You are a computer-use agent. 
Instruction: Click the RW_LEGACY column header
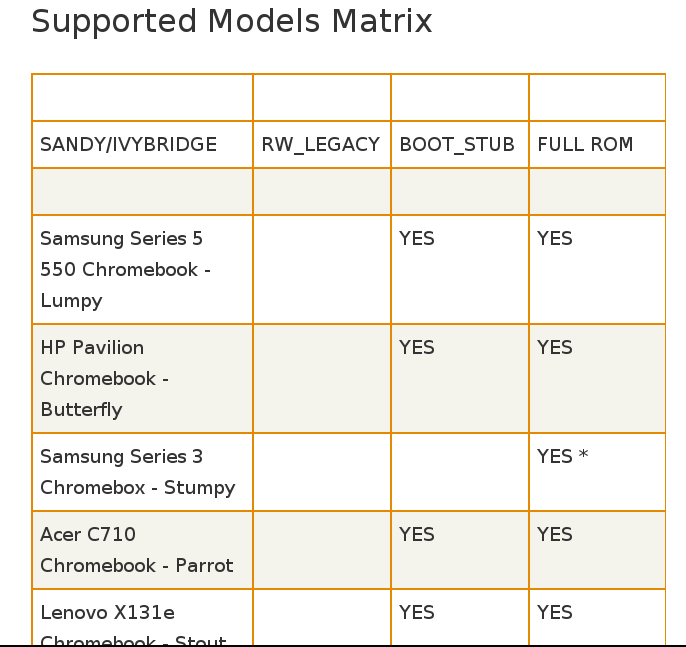click(321, 145)
